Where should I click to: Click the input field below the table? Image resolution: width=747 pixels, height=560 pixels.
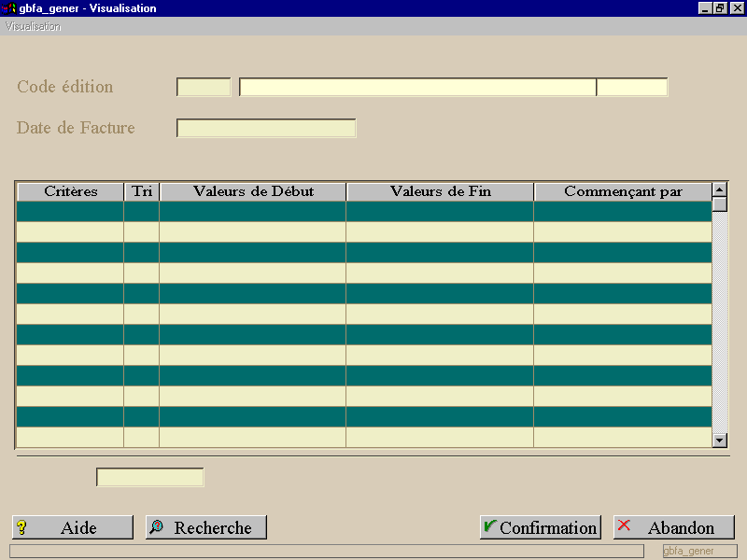click(150, 477)
